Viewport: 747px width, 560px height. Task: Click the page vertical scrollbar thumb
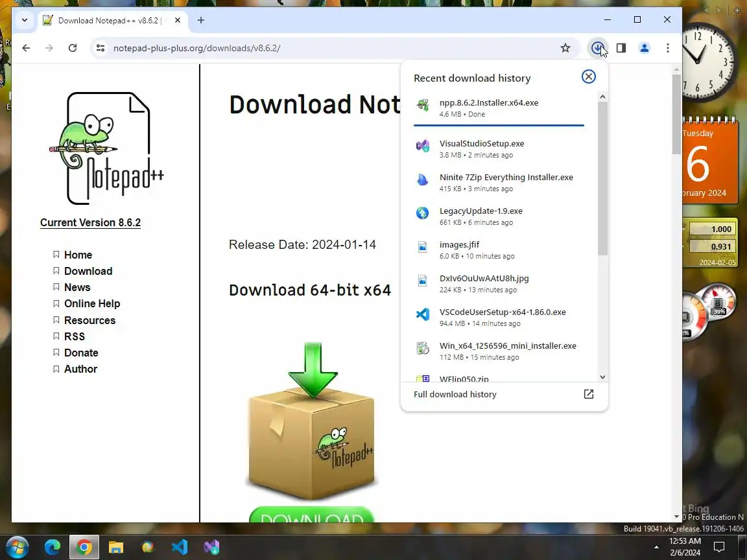tap(676, 114)
